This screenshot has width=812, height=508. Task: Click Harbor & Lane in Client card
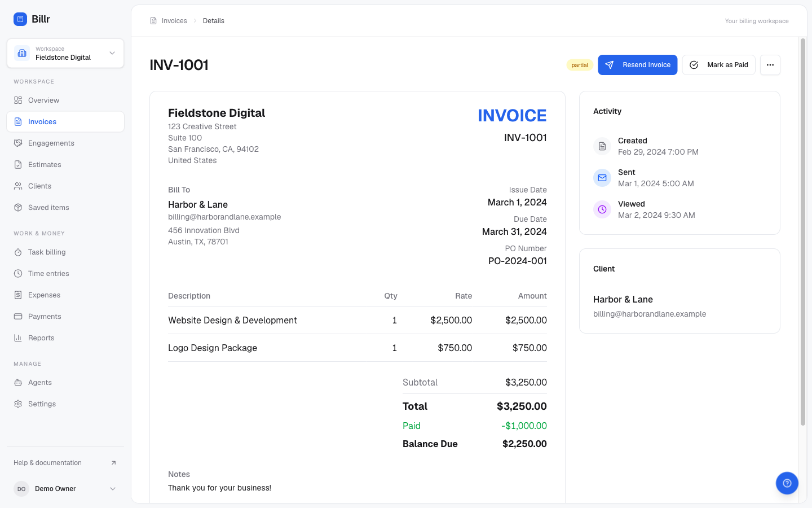coord(623,299)
